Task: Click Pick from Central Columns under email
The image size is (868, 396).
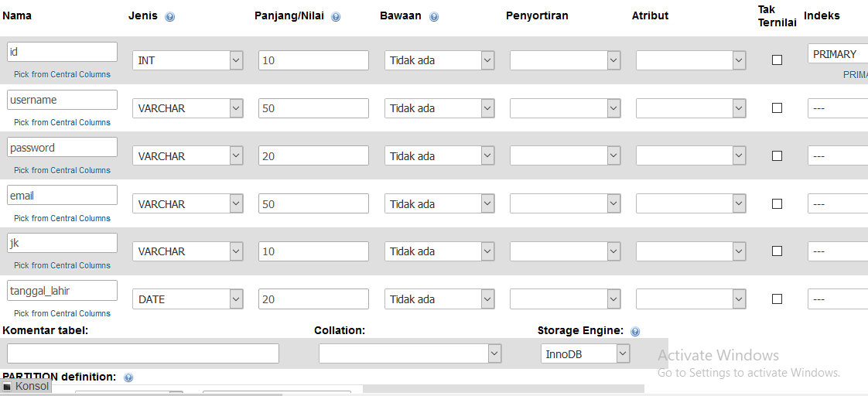Action: [62, 218]
